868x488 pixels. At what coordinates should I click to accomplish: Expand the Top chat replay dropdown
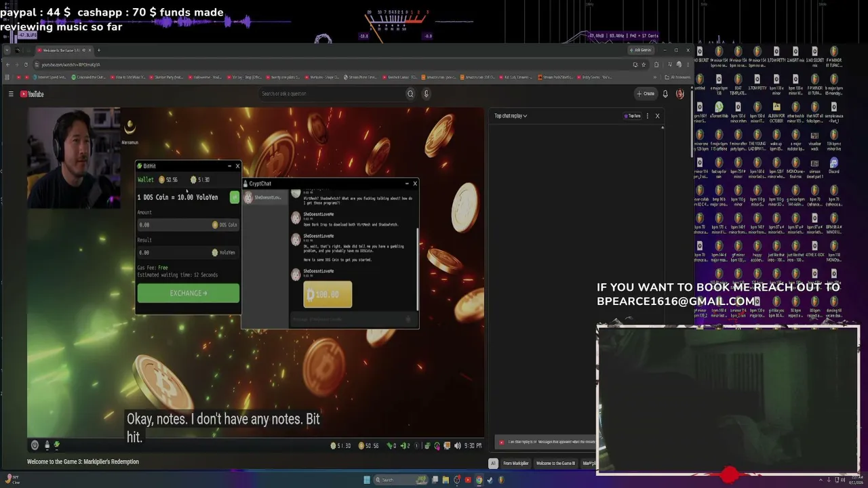pos(511,116)
